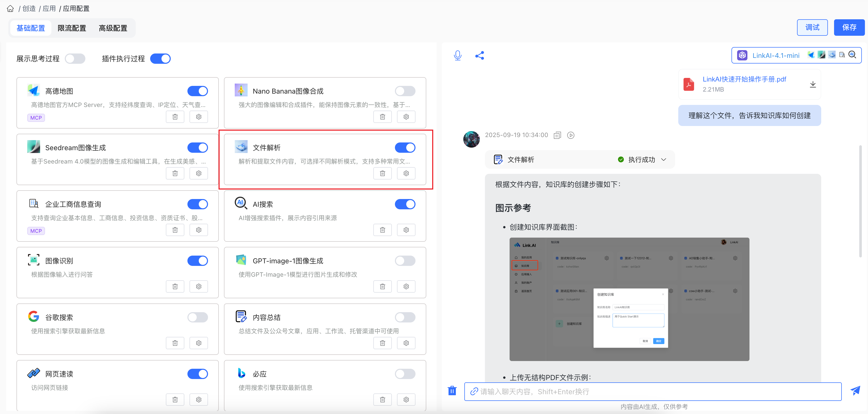Disable the AI搜索 plugin toggle
The width and height of the screenshot is (868, 414).
pos(405,204)
